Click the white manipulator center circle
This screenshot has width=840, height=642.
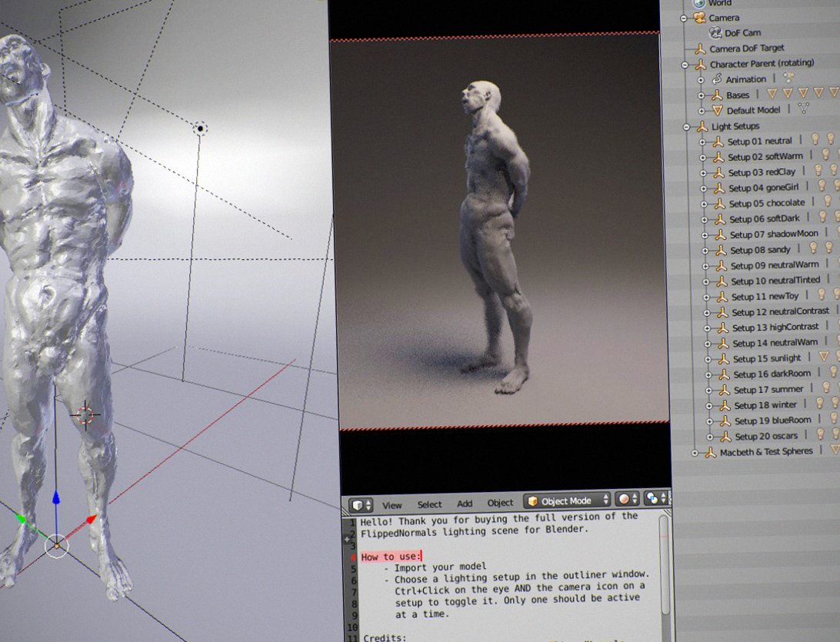pyautogui.click(x=57, y=546)
